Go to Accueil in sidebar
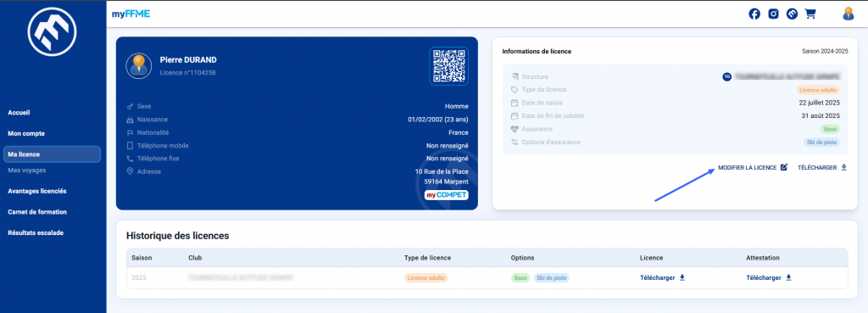This screenshot has width=868, height=313. (x=19, y=113)
